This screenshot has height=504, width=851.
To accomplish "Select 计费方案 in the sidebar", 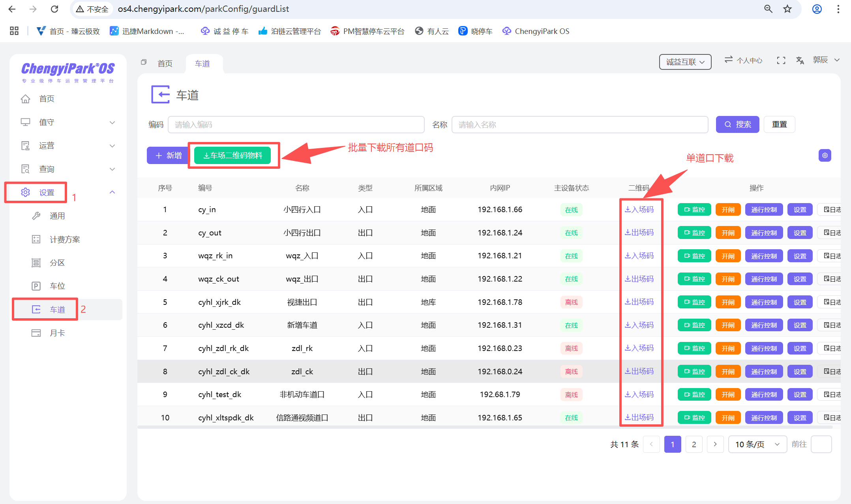I will coord(65,239).
